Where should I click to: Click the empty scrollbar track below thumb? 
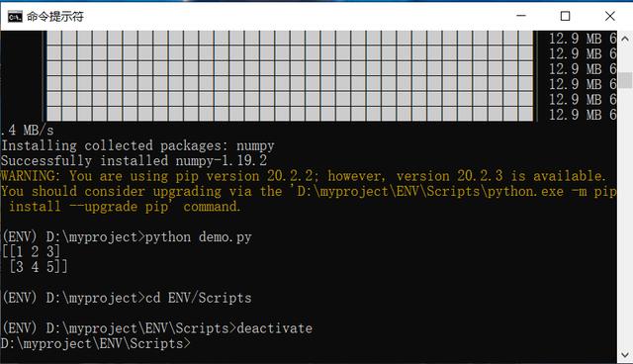[625, 218]
